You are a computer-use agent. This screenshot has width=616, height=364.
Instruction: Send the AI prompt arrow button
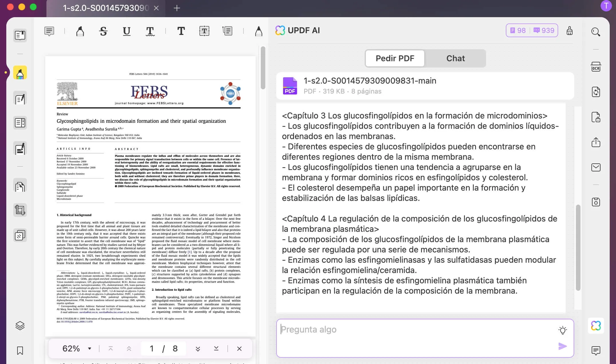(562, 346)
